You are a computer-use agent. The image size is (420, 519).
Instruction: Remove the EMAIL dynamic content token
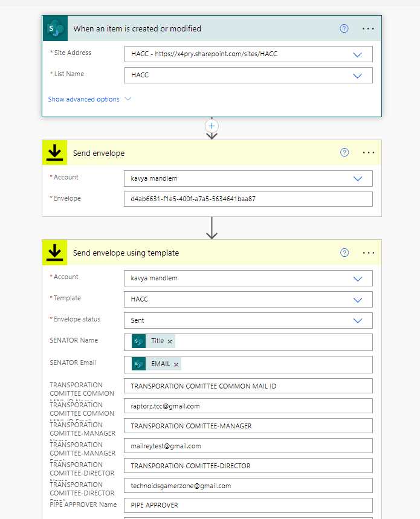click(x=176, y=364)
